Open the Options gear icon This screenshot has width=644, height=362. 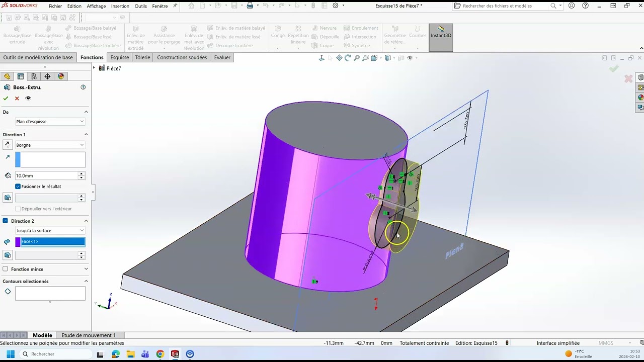pyautogui.click(x=336, y=6)
